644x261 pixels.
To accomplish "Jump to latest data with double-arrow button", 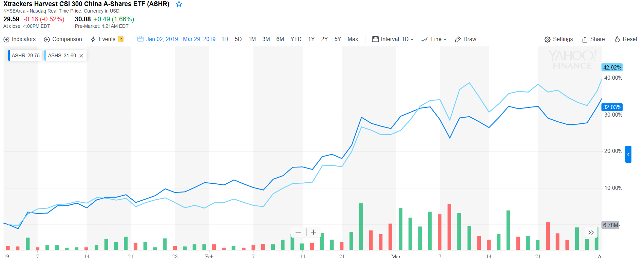I will click(591, 233).
